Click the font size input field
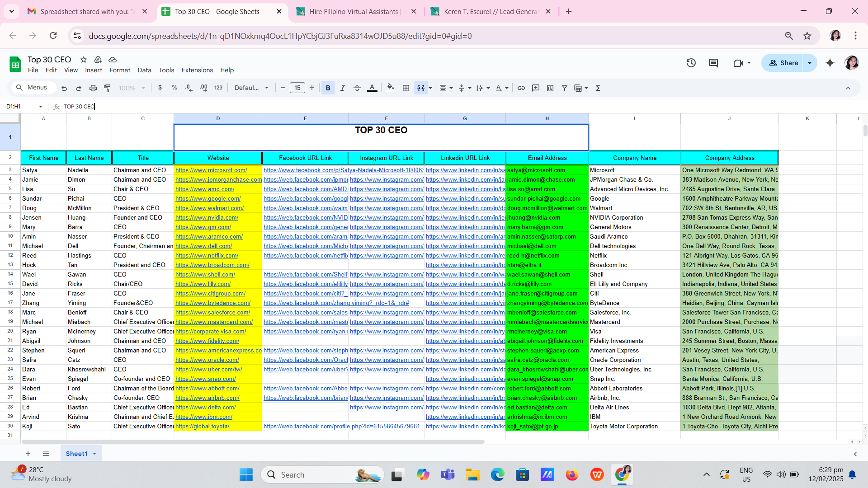The height and width of the screenshot is (488, 868). coord(297,88)
